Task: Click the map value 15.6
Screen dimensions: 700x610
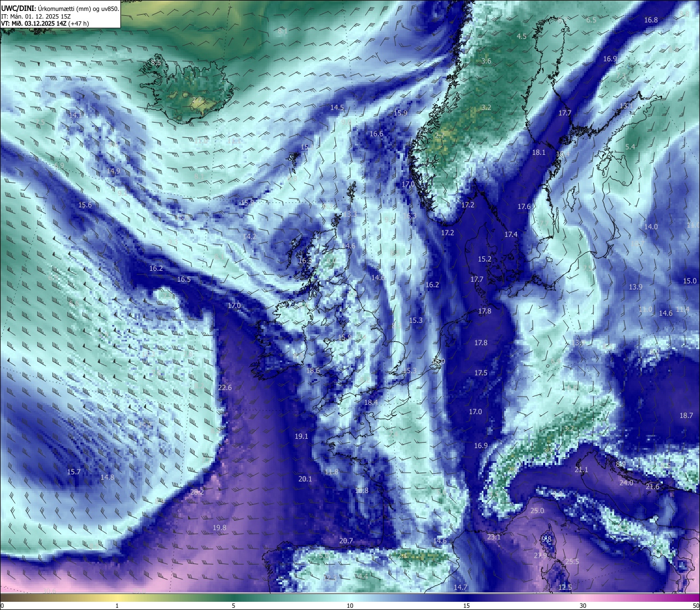Action: [85, 205]
